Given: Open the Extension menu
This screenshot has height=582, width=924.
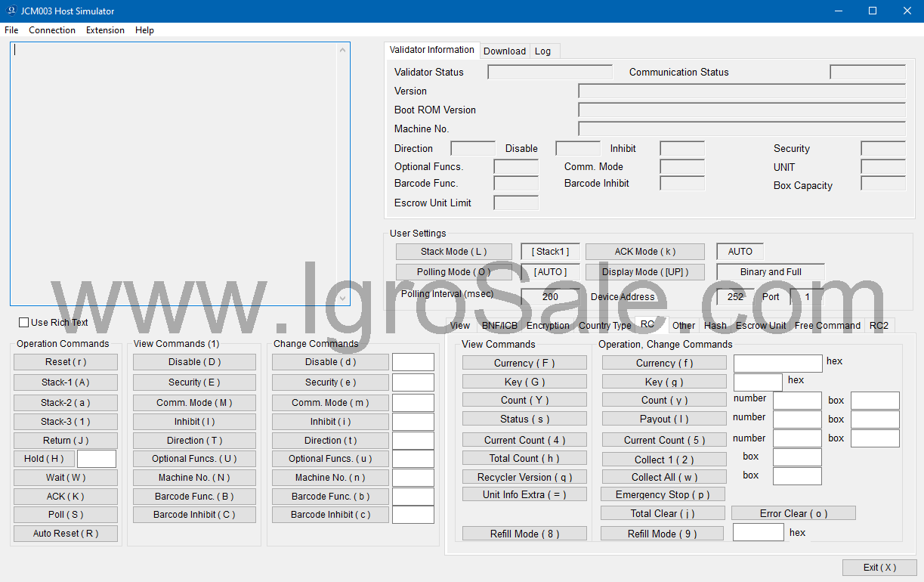Looking at the screenshot, I should point(105,30).
